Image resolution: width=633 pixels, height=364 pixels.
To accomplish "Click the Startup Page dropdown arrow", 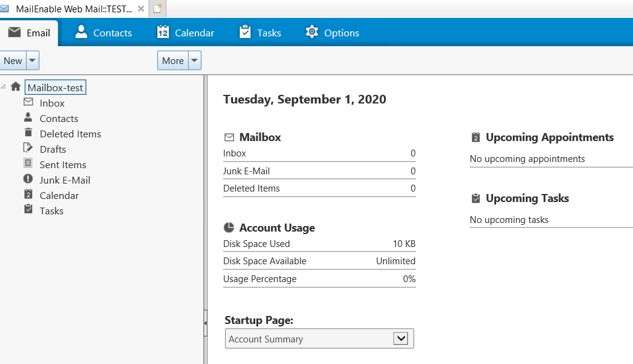I will coord(401,339).
